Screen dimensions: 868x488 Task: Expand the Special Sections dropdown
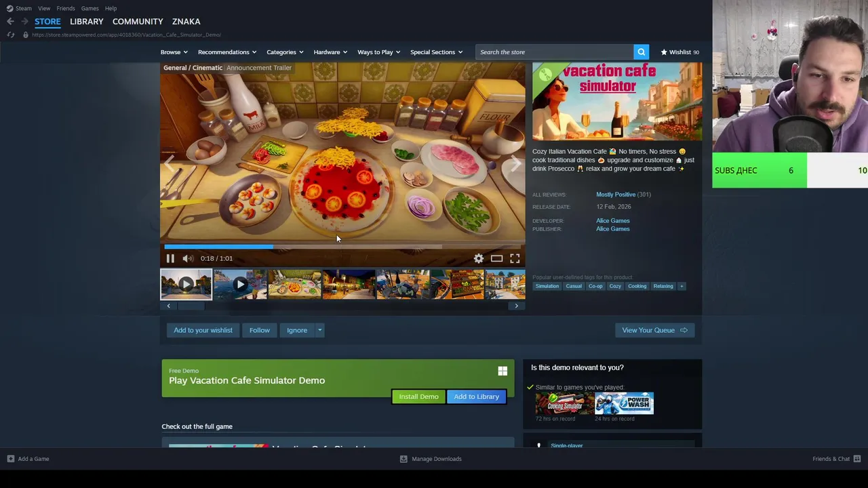click(x=436, y=52)
